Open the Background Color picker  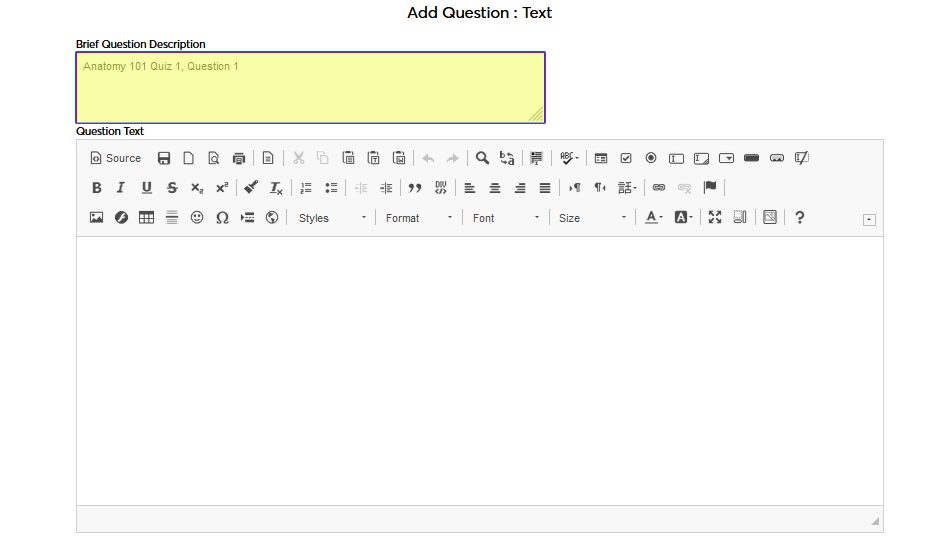(x=683, y=218)
